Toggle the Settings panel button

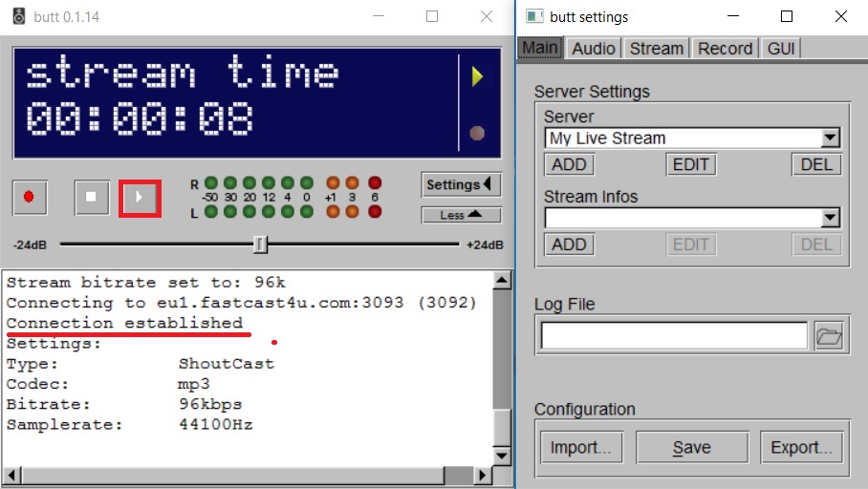461,184
